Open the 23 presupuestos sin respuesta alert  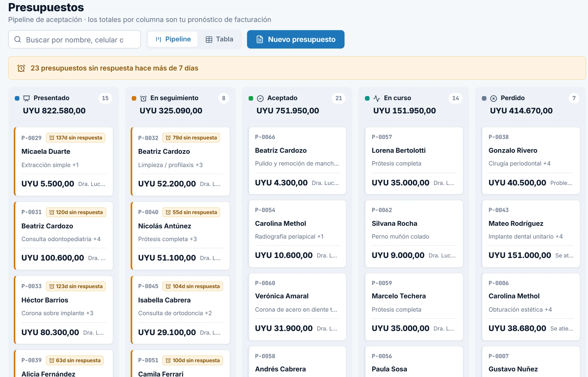(297, 68)
